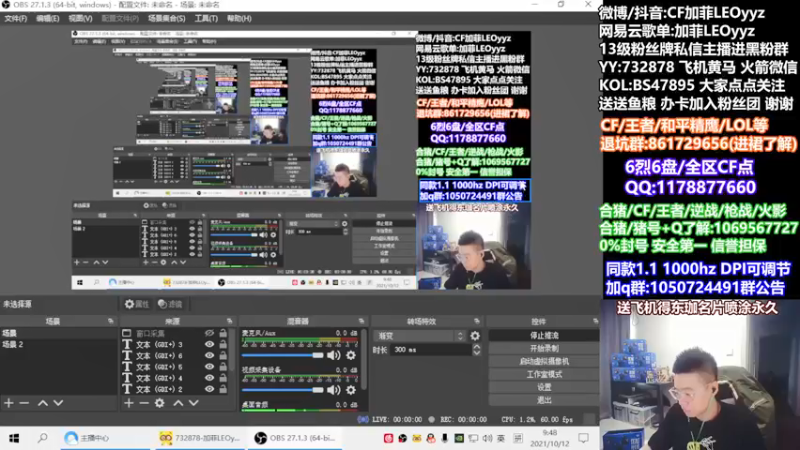Select the 场景 scene
Image resolution: width=800 pixels, height=450 pixels.
[59, 333]
